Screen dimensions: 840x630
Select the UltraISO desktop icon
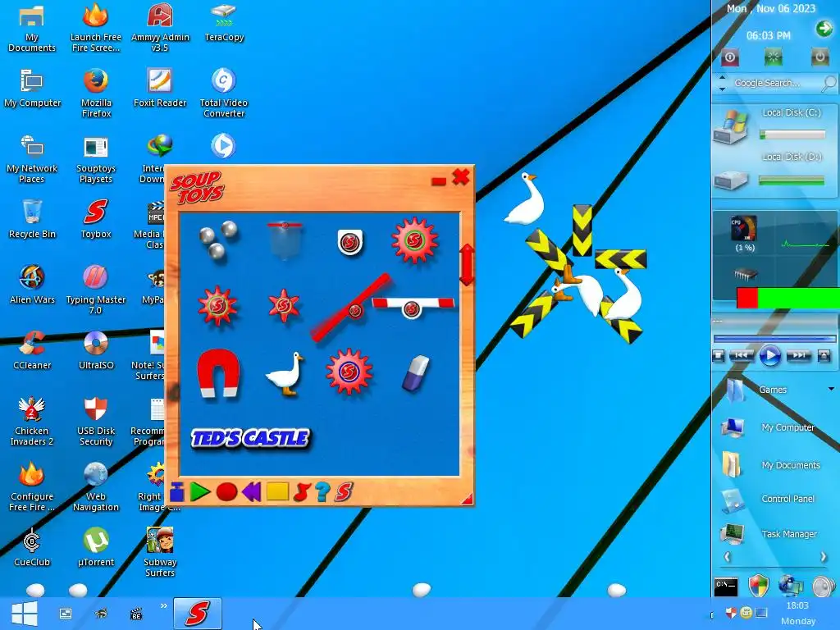click(96, 349)
